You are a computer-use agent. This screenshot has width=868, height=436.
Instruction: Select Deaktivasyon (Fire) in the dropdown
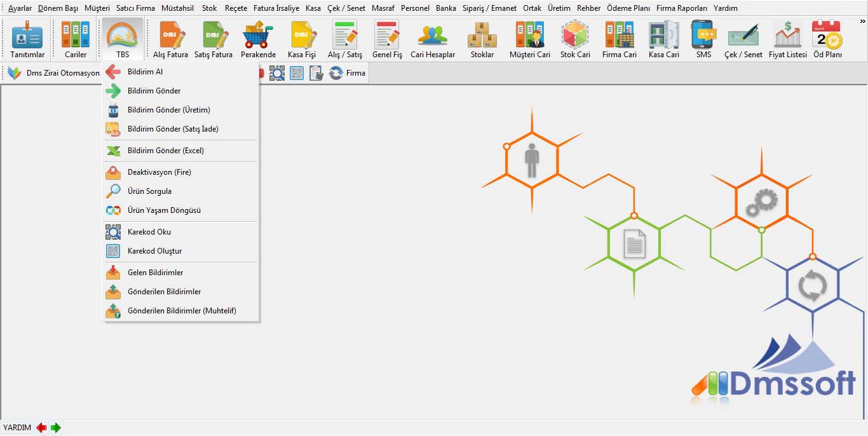click(x=159, y=172)
